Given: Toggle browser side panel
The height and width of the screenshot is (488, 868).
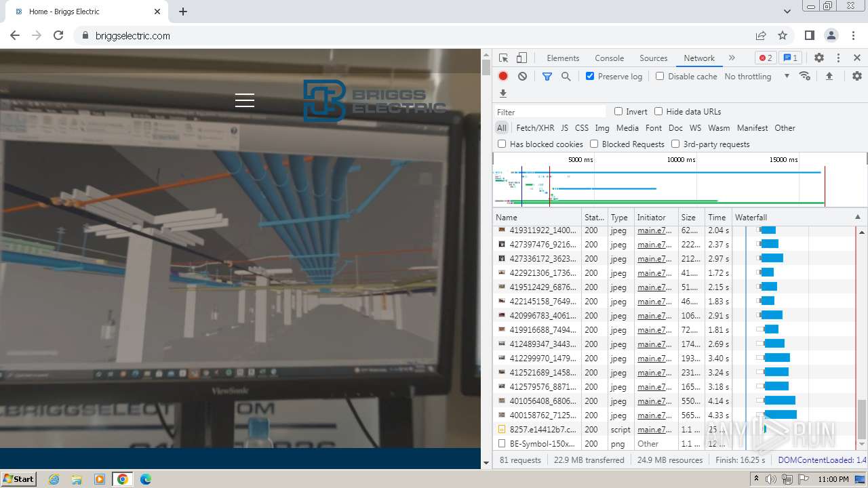Looking at the screenshot, I should (x=809, y=35).
